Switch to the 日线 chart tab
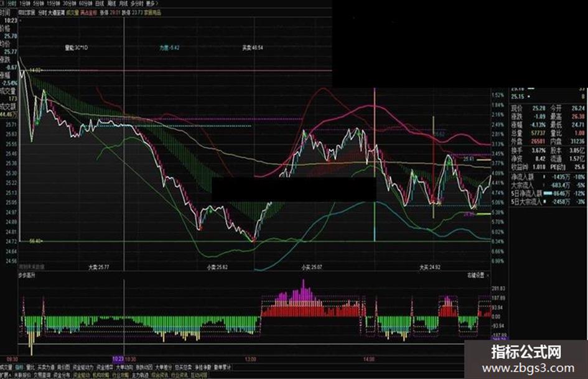 pyautogui.click(x=100, y=3)
